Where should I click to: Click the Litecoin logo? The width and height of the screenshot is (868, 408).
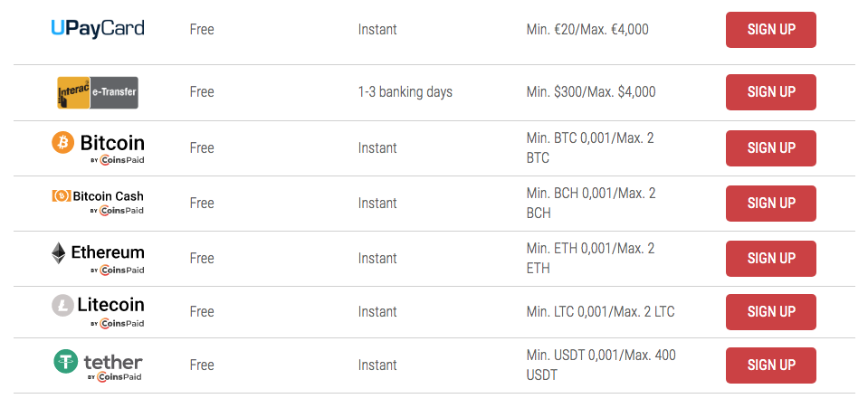point(98,311)
